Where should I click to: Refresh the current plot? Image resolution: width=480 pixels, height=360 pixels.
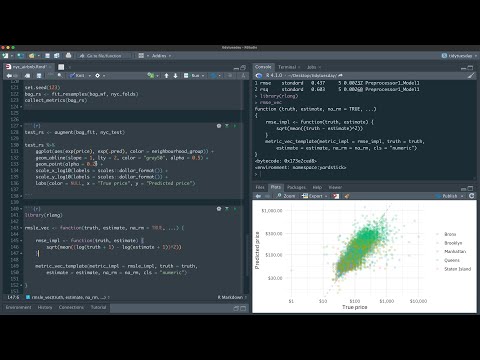click(x=472, y=196)
